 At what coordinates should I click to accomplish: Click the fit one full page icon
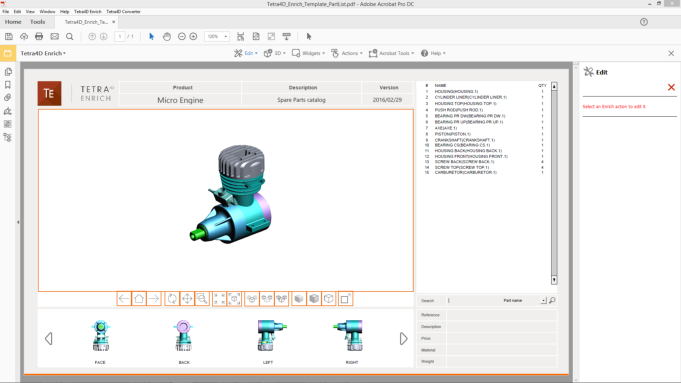coord(256,36)
